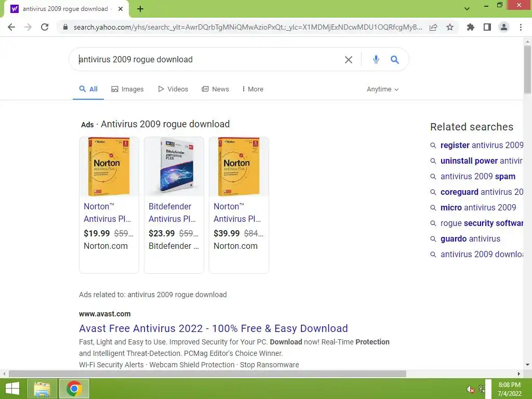This screenshot has height=399, width=532.
Task: Switch to Images results tab
Action: [128, 89]
